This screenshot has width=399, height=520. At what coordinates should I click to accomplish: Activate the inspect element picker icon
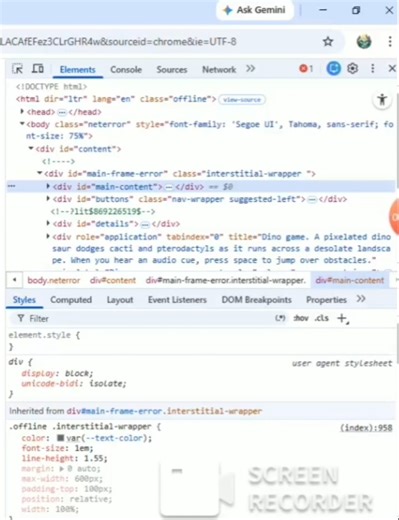coord(17,69)
